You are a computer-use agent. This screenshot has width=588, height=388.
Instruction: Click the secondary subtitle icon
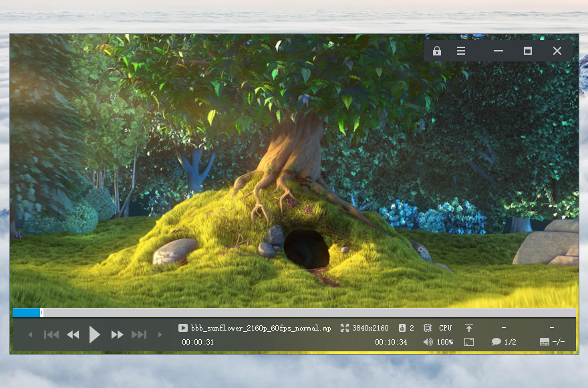click(x=544, y=342)
